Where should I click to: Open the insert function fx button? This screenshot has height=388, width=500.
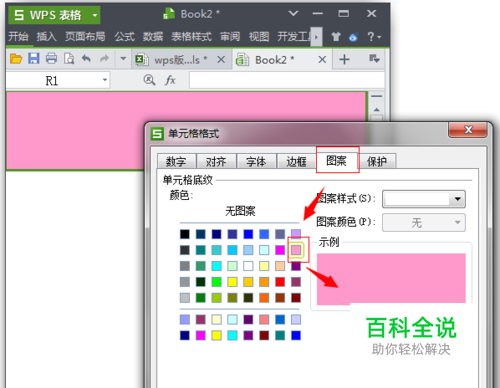point(170,80)
